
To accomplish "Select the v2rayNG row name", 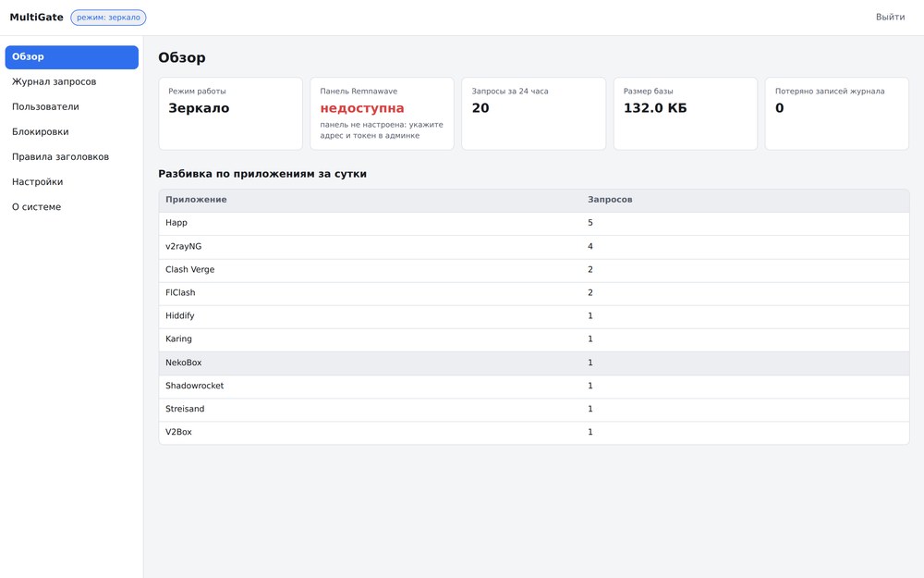I will tap(183, 247).
